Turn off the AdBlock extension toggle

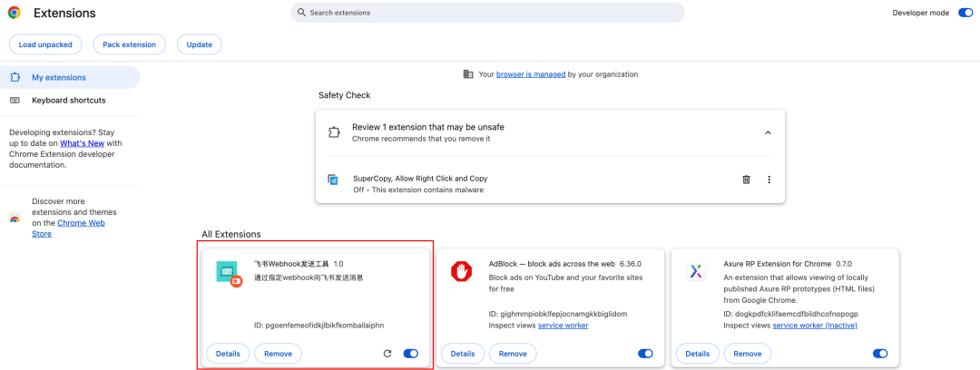(x=645, y=354)
